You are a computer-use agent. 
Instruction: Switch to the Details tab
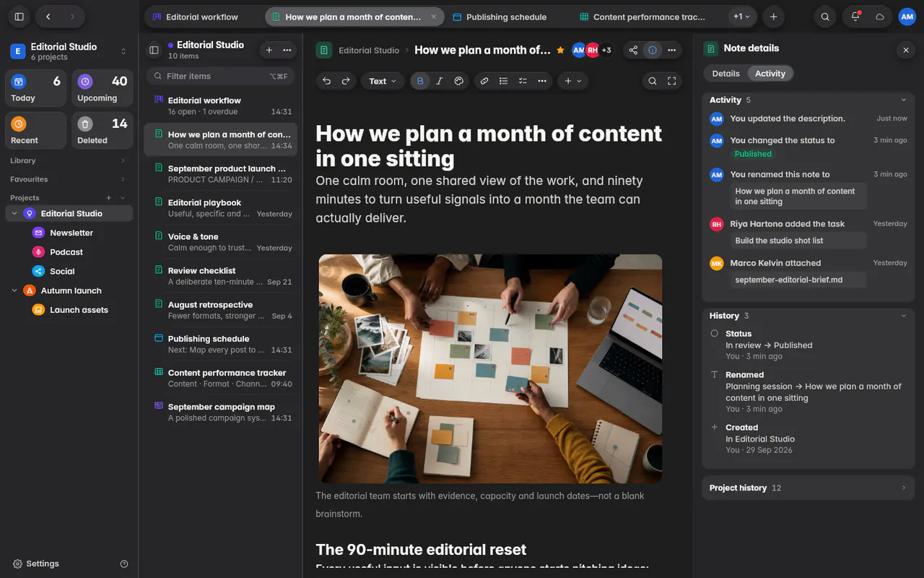pyautogui.click(x=725, y=73)
